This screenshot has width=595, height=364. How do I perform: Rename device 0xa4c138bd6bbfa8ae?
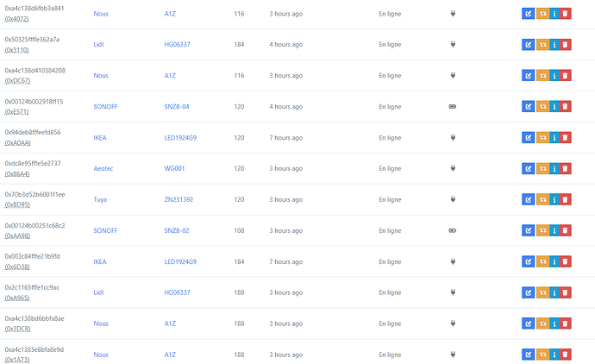(x=528, y=323)
